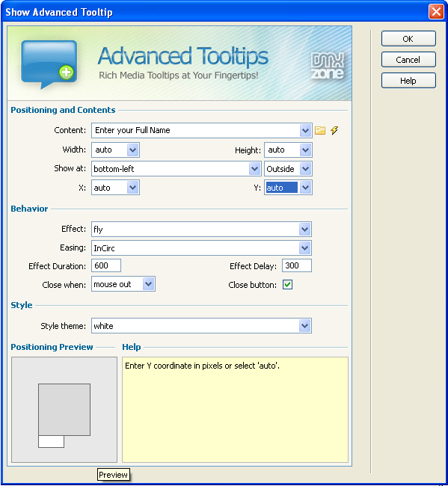Open the Show at bottom-left dropdown
448x486 pixels.
coord(254,169)
